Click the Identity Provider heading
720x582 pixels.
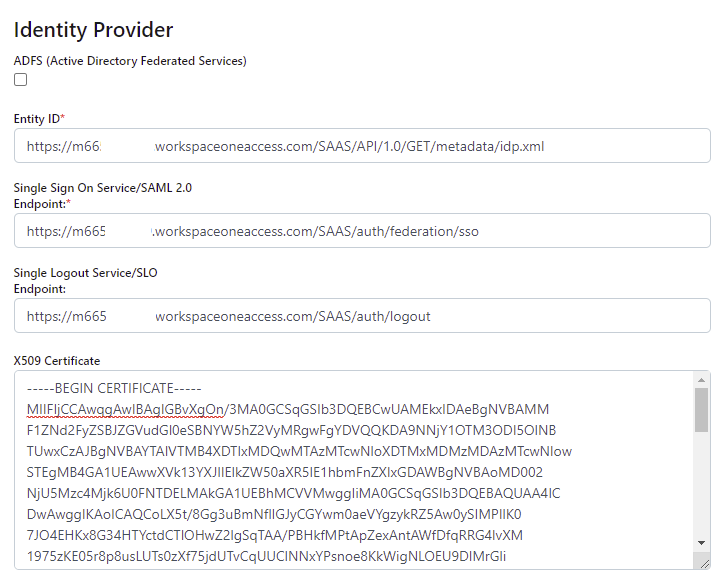(x=93, y=30)
